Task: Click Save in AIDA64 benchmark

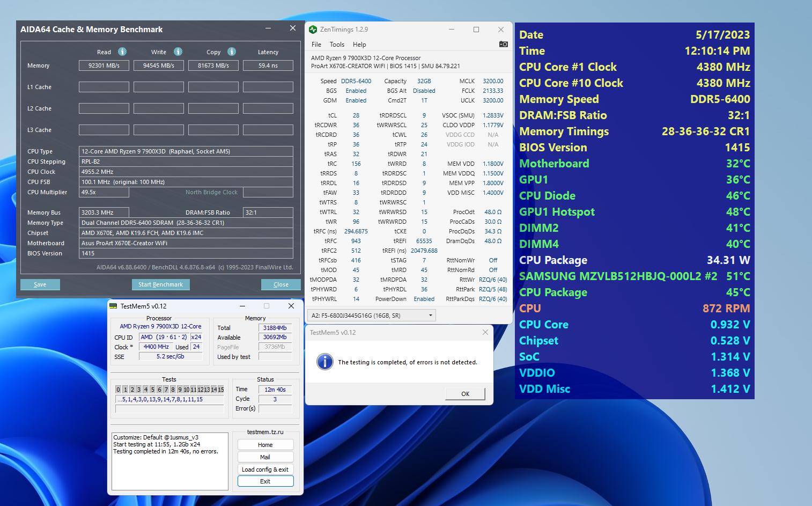Action: tap(40, 284)
